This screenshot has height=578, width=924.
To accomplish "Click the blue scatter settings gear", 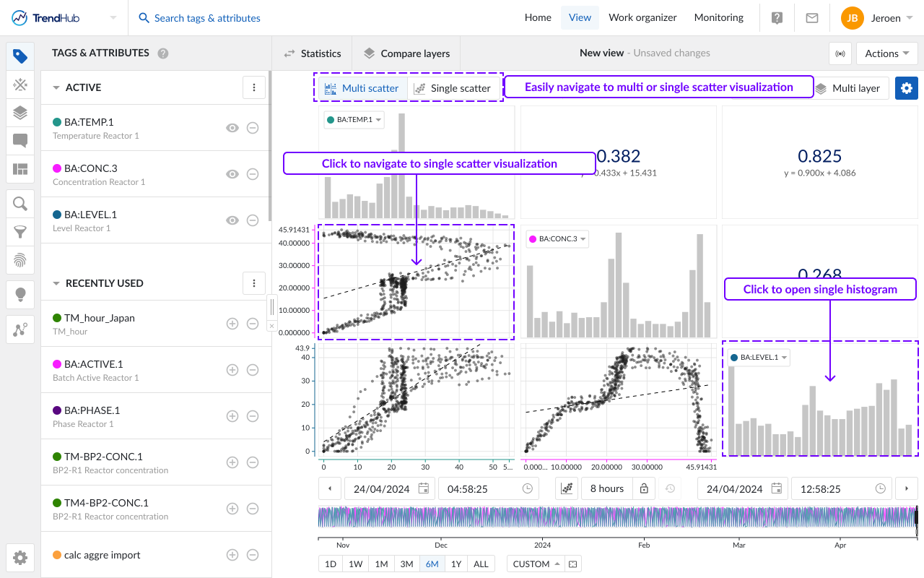I will click(x=907, y=88).
